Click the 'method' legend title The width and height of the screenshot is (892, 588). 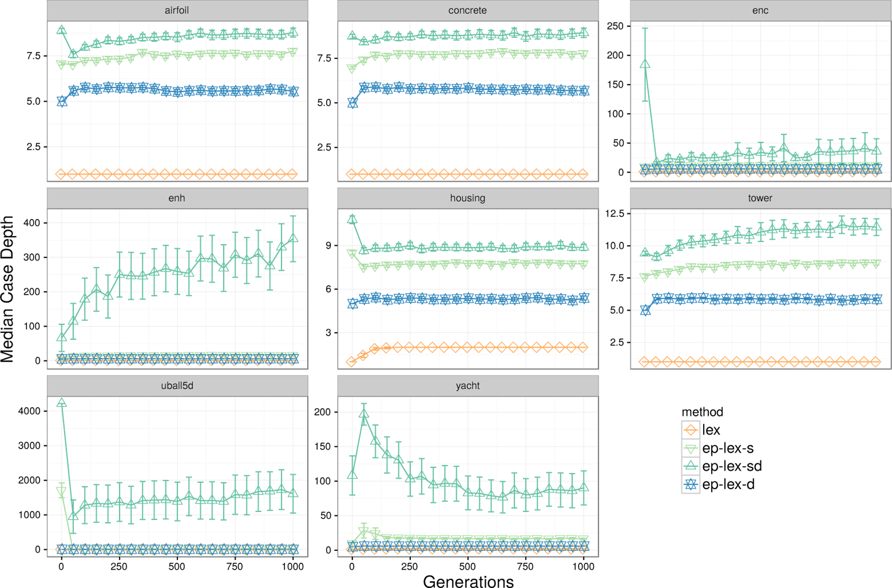702,412
